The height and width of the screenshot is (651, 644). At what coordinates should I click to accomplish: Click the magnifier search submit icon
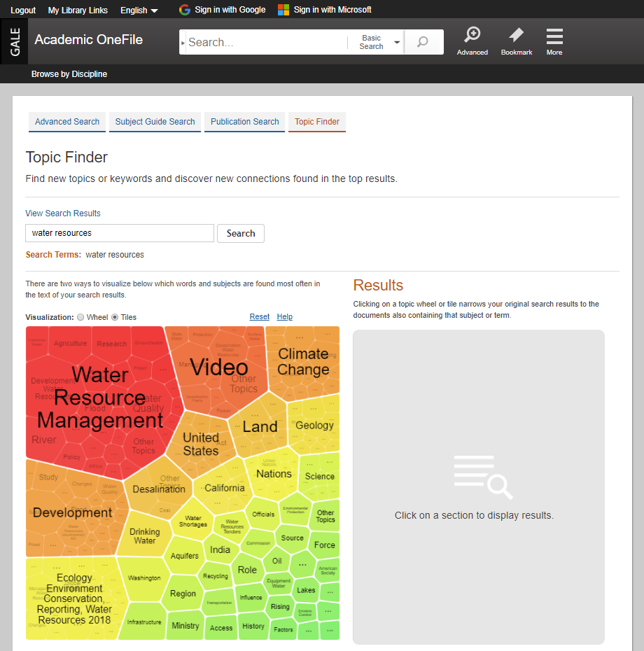click(x=423, y=42)
